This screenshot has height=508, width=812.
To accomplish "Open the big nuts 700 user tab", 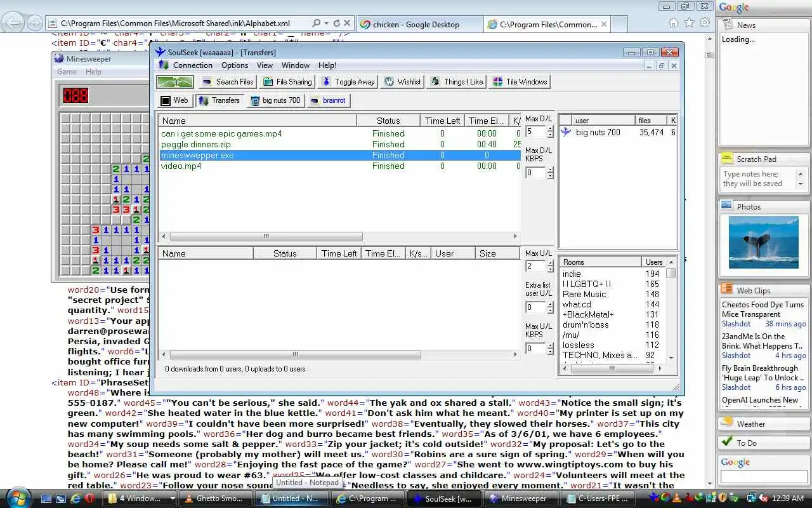I will click(275, 100).
